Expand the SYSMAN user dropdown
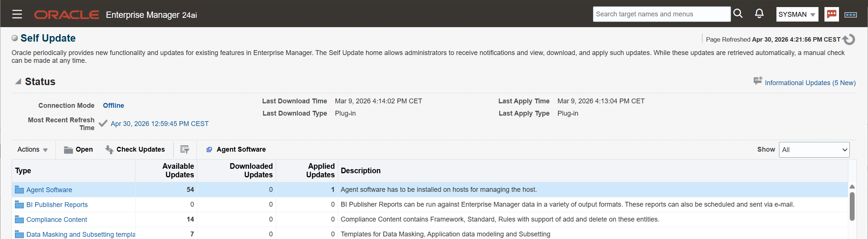This screenshot has width=868, height=239. [797, 14]
